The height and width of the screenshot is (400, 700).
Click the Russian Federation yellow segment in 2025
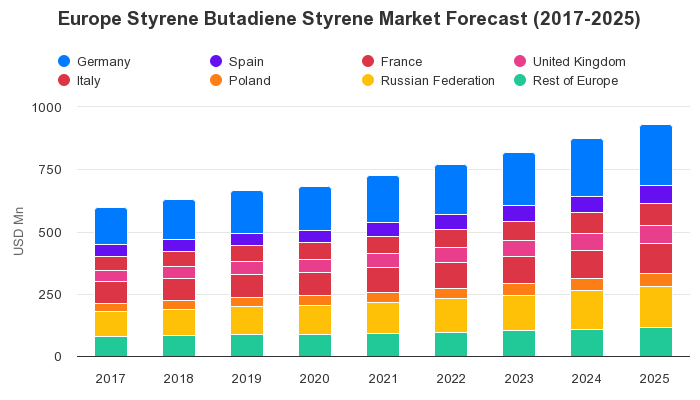tap(656, 307)
